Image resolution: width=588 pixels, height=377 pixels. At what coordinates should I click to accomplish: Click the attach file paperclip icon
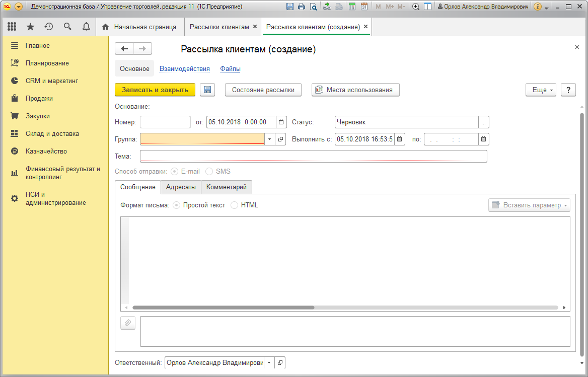pyautogui.click(x=128, y=323)
